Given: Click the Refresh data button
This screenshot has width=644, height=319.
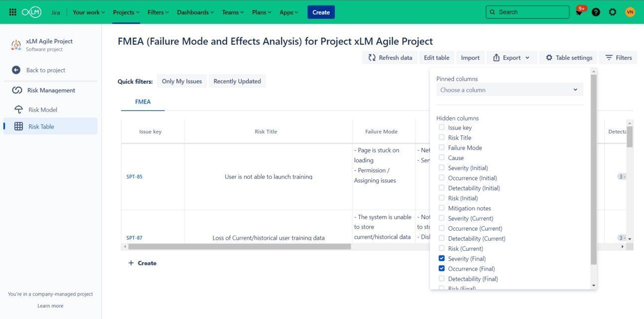Looking at the screenshot, I should point(390,58).
